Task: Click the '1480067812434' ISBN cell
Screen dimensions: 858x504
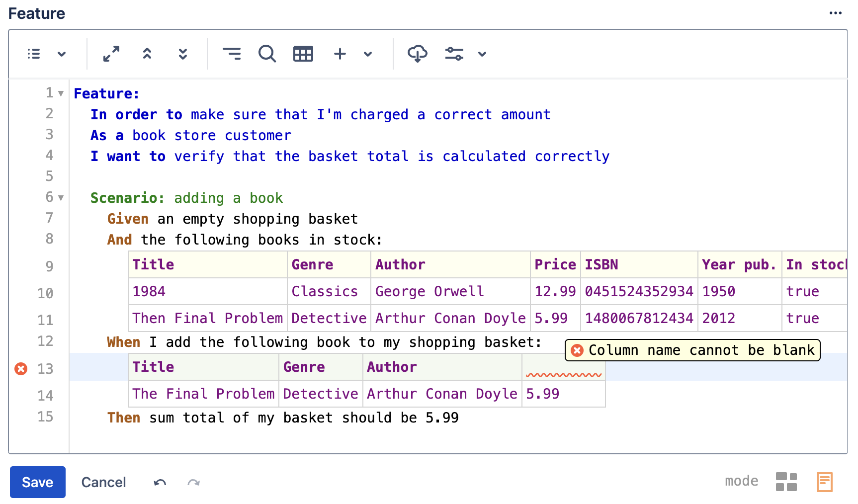Action: click(x=639, y=318)
